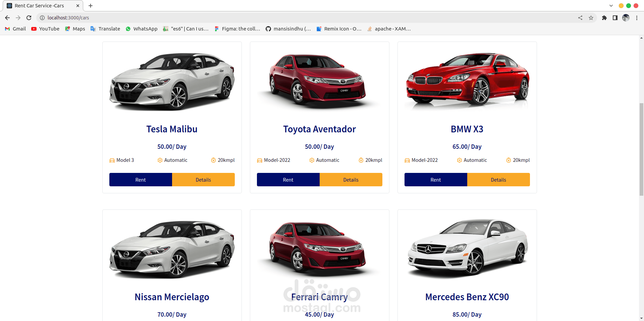Click the 70.00/ Day price text
This screenshot has height=321, width=644.
click(172, 315)
